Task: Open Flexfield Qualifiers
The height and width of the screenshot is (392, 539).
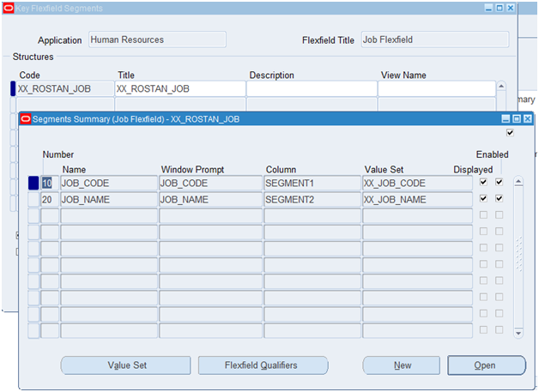Action: 263,365
